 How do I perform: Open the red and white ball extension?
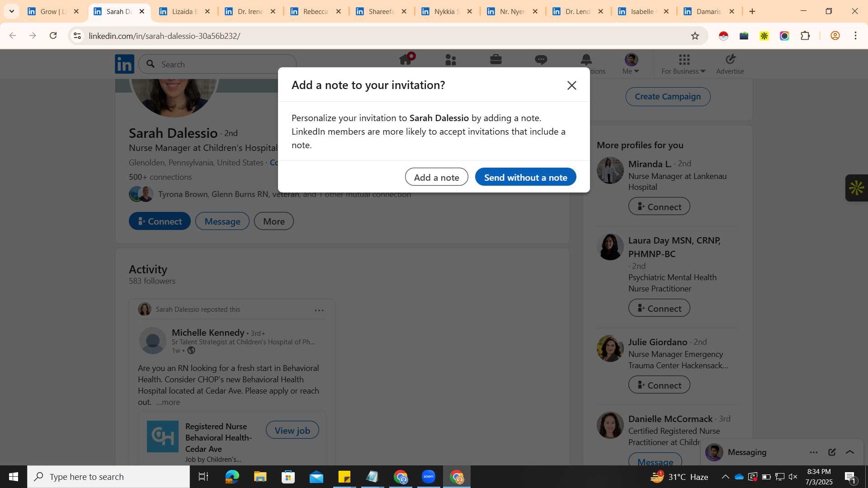(723, 36)
